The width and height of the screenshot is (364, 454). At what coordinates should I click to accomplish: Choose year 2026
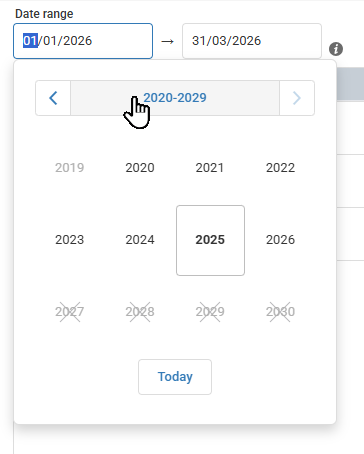click(x=280, y=240)
